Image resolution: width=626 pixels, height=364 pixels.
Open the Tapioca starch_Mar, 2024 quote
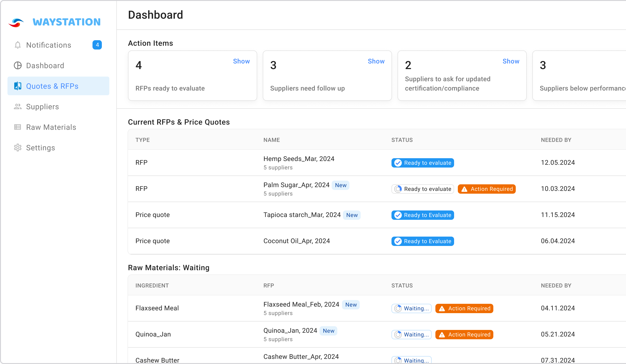point(302,215)
